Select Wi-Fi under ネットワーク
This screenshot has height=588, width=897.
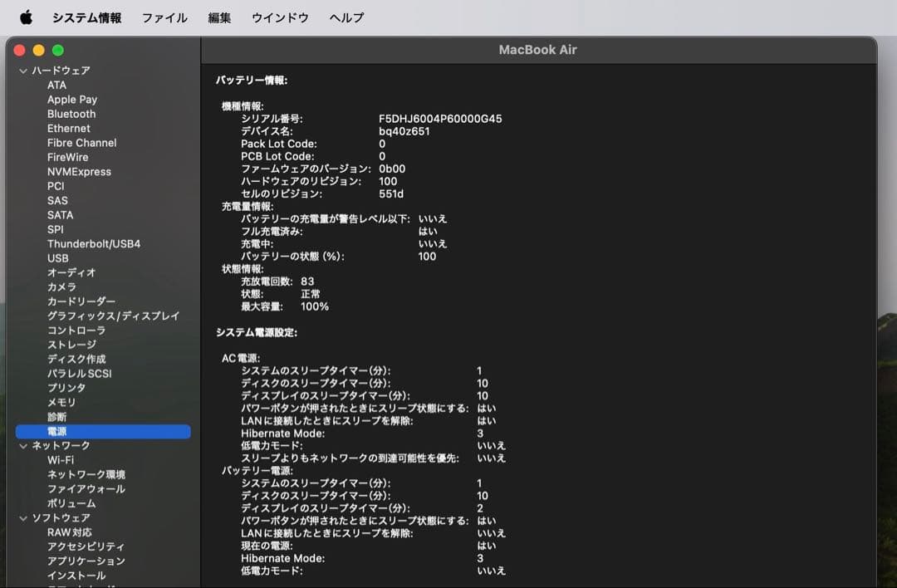pos(61,459)
